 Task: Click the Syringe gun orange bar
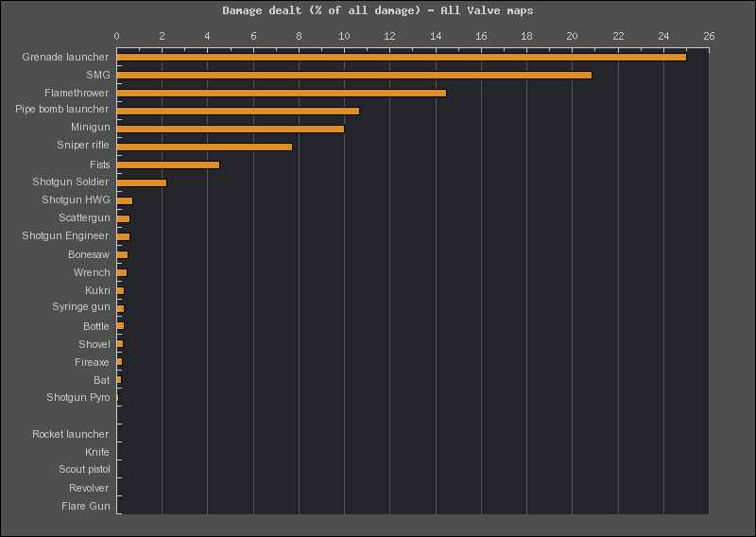click(120, 308)
